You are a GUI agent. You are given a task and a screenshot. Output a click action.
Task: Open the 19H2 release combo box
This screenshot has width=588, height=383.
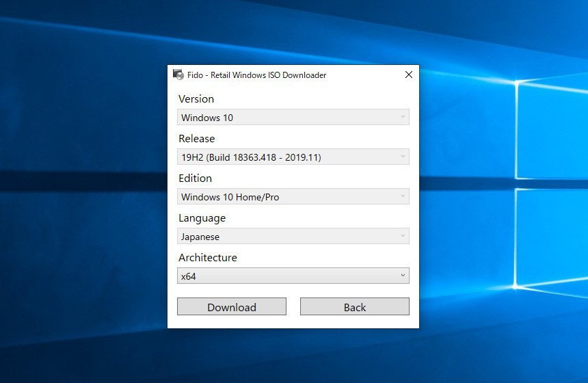point(287,157)
